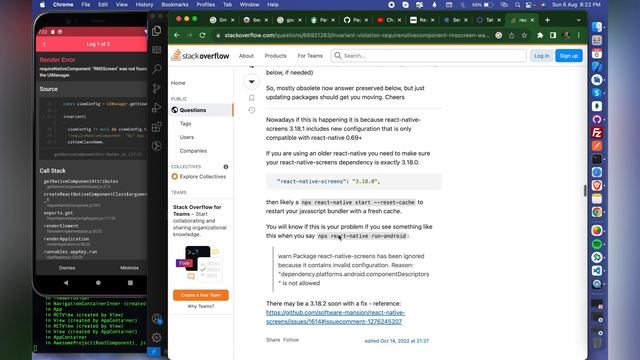Switch to the YouTube tab
640x360 pixels.
pyautogui.click(x=387, y=20)
